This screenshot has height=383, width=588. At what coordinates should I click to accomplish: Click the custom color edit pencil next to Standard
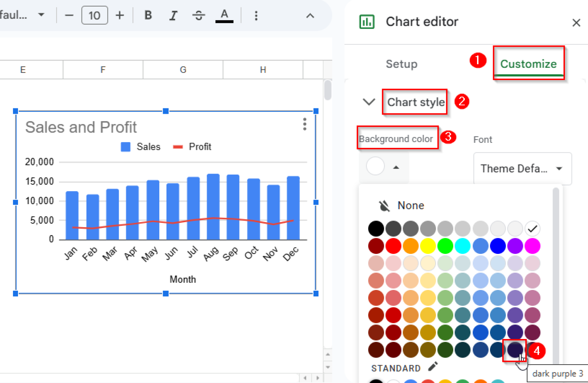point(432,366)
